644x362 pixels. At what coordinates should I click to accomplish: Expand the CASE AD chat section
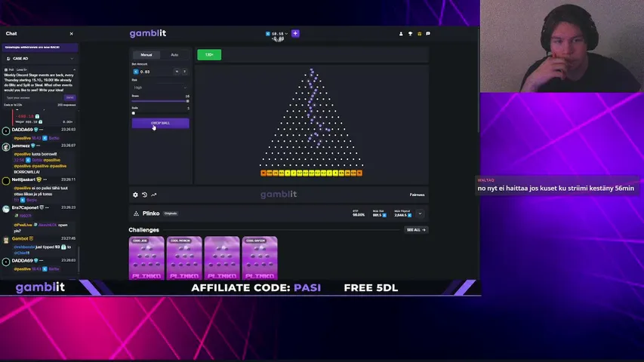[39, 59]
